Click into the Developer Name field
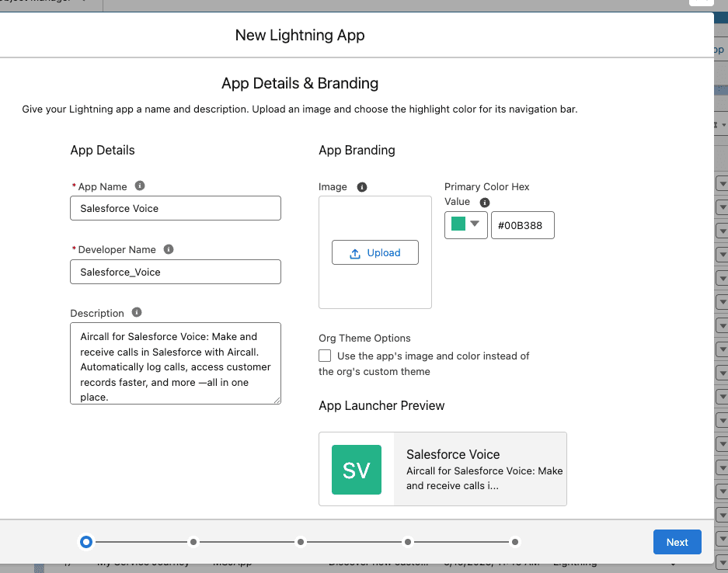Image resolution: width=728 pixels, height=573 pixels. point(176,272)
